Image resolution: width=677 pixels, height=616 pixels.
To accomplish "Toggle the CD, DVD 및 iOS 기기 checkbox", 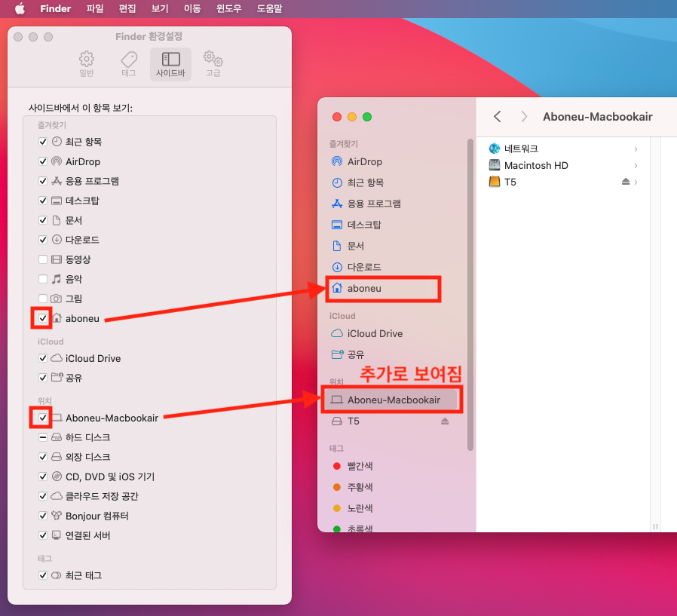I will pyautogui.click(x=43, y=477).
